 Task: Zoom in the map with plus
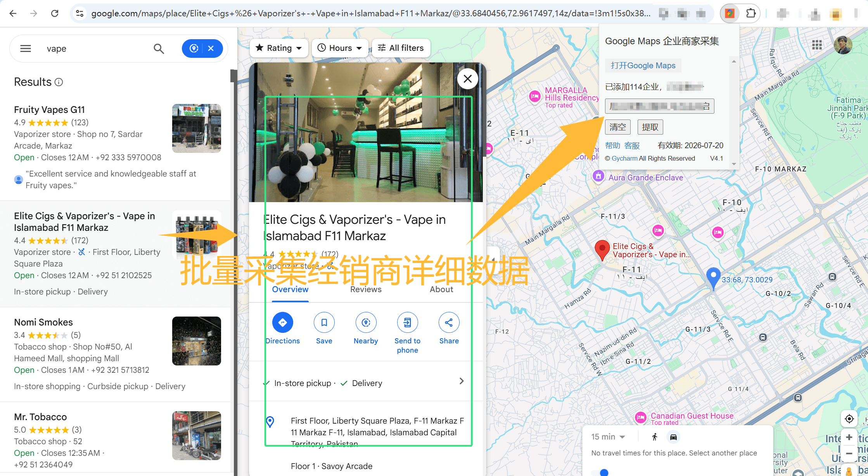tap(849, 437)
